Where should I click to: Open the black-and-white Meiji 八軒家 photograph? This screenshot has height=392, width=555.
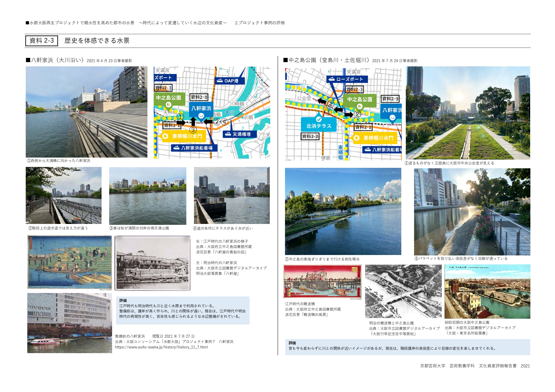point(152,263)
